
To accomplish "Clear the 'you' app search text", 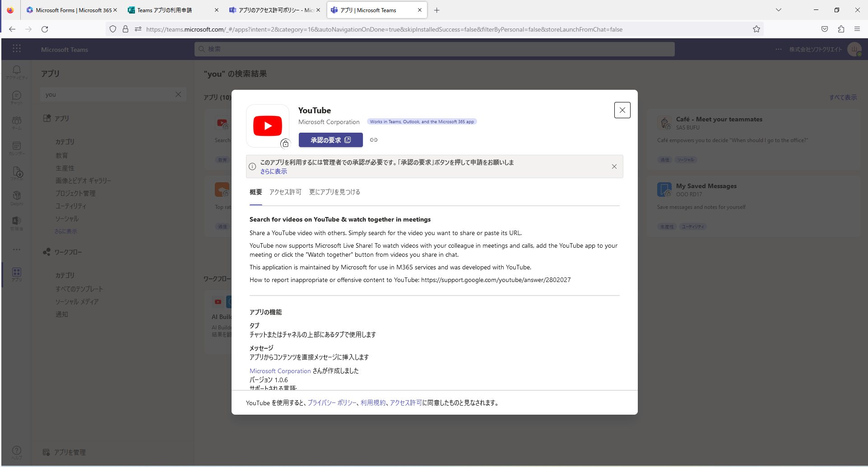I will (x=178, y=94).
